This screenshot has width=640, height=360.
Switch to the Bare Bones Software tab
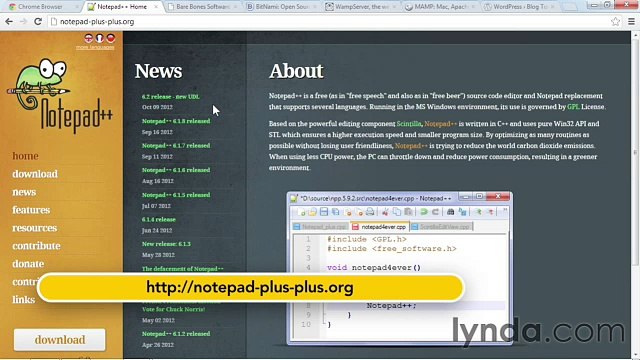(202, 7)
